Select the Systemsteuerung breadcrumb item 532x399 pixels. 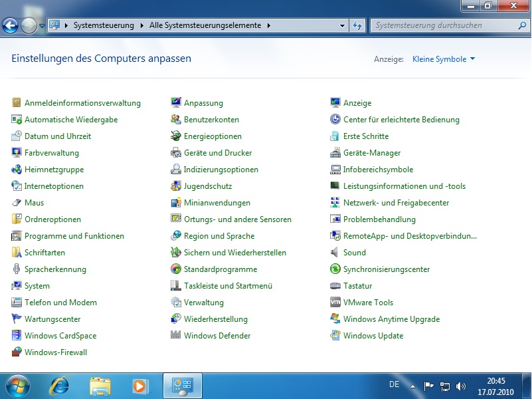point(103,25)
